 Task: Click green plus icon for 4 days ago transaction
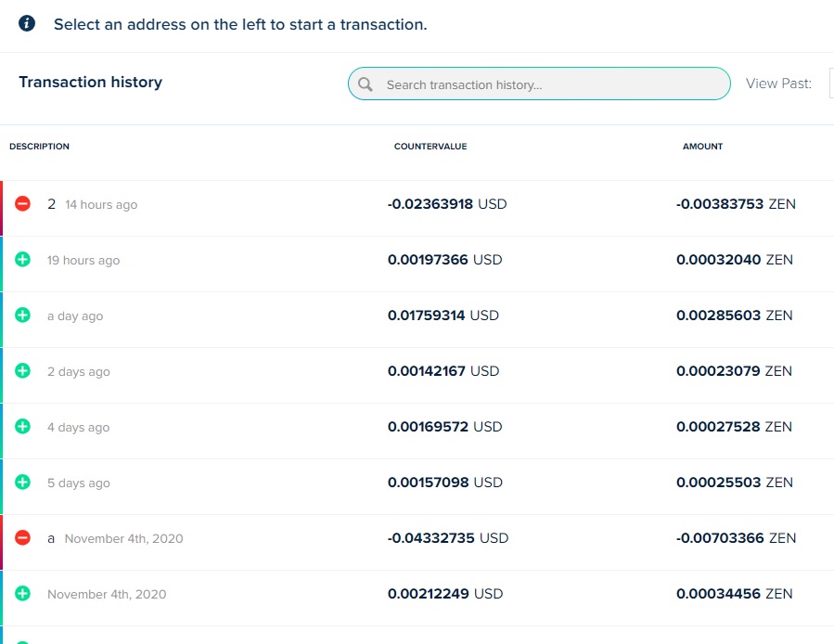point(23,427)
